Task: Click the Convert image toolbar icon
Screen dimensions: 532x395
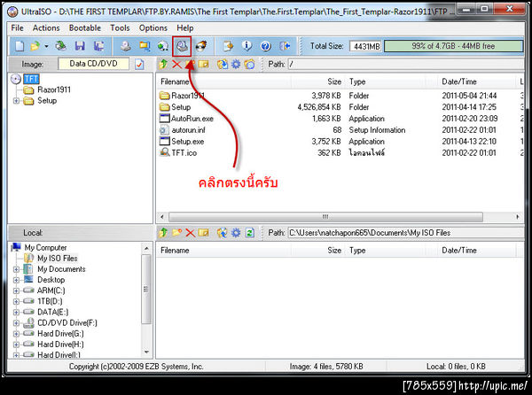Action: coord(163,46)
